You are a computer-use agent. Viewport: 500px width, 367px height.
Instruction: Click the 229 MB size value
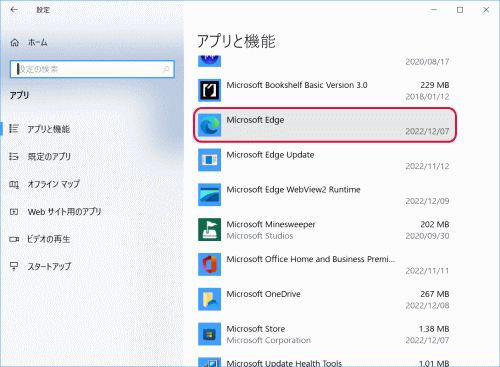(x=435, y=85)
